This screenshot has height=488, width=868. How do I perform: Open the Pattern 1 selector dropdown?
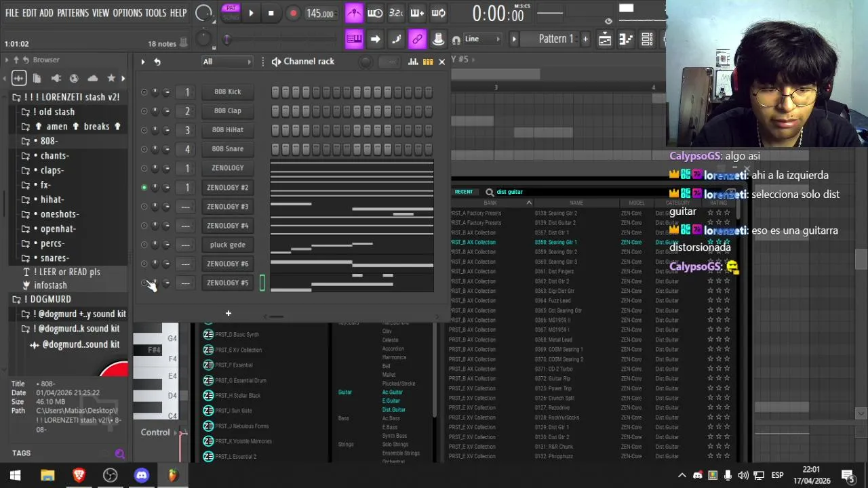[x=556, y=39]
